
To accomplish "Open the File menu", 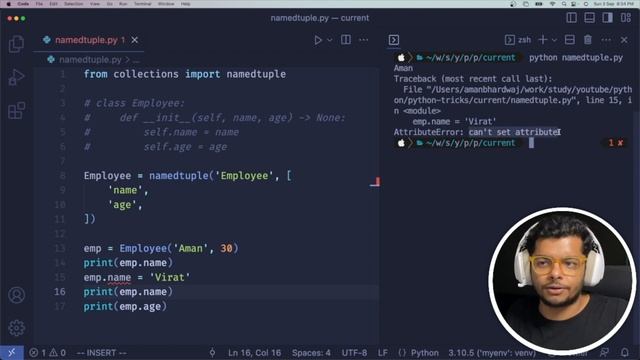I will 39,4.
